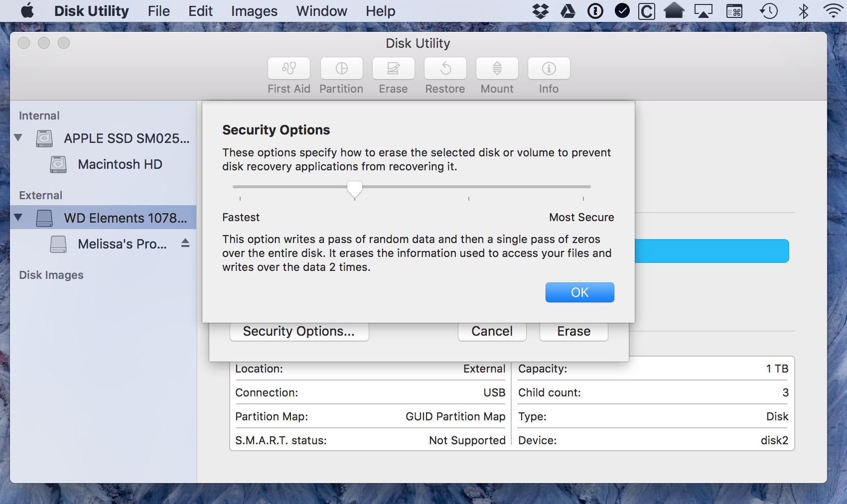Open the Google Drive menu bar icon

[x=568, y=11]
